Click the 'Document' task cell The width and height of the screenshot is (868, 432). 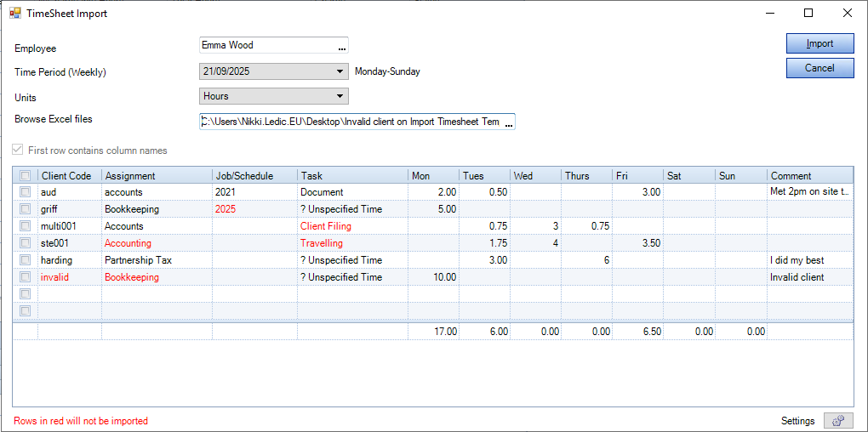352,192
